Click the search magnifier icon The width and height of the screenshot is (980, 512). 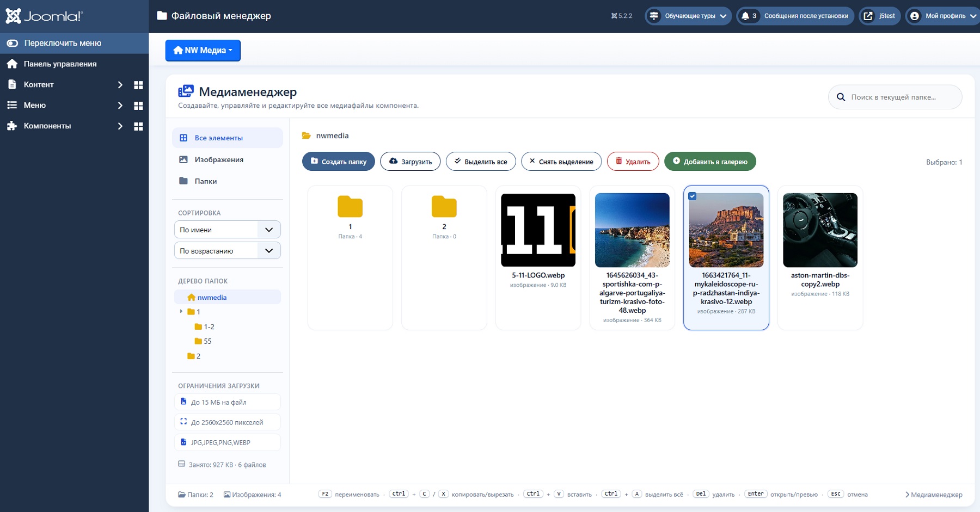(x=841, y=97)
